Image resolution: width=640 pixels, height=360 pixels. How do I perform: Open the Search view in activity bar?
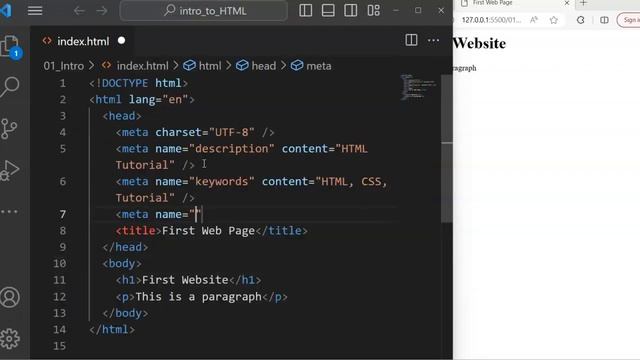10,87
